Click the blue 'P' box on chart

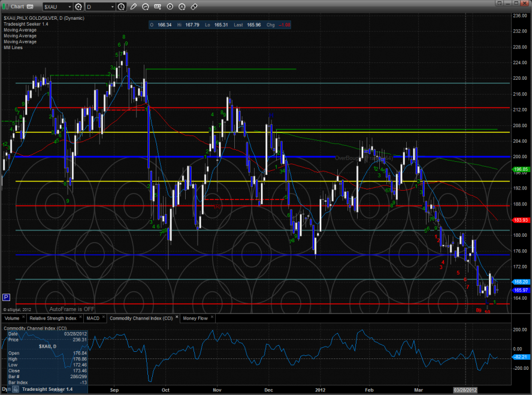6,297
